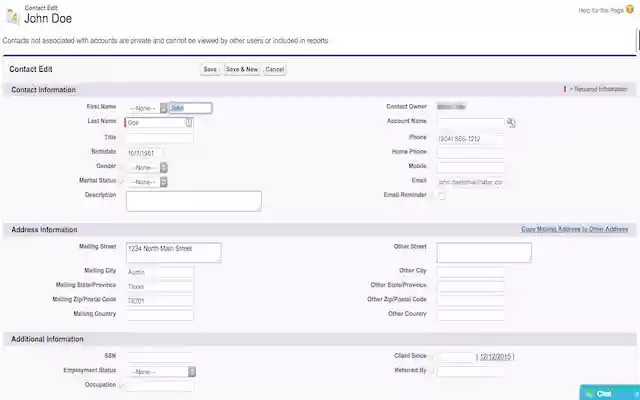Click the contact icon beside John Doe

12,16
